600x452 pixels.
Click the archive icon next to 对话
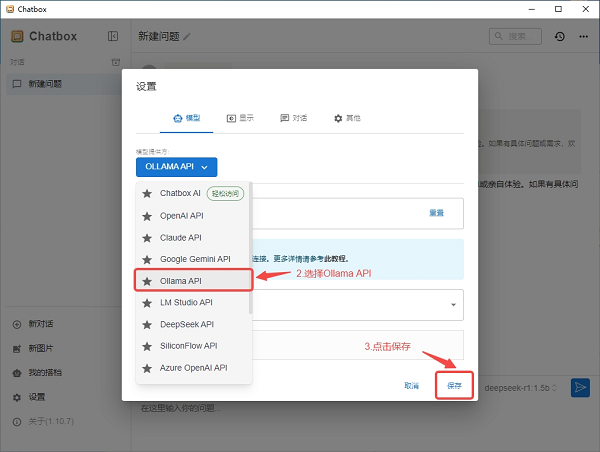pyautogui.click(x=116, y=62)
